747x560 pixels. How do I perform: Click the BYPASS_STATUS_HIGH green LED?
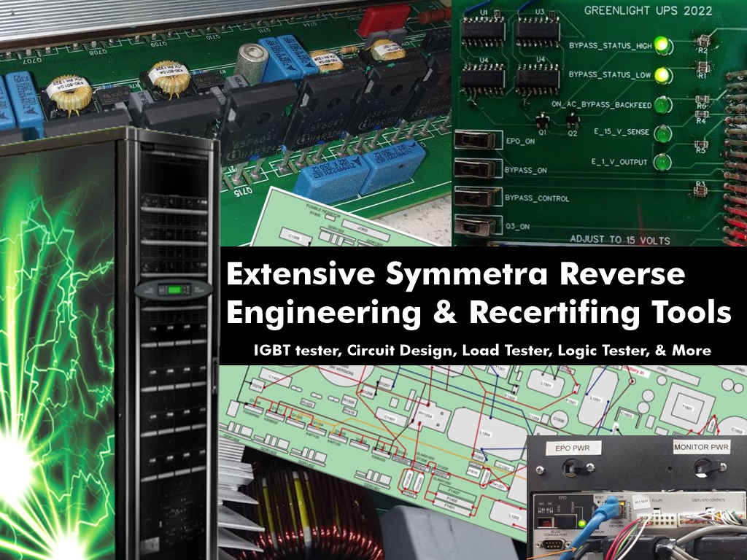pyautogui.click(x=662, y=45)
